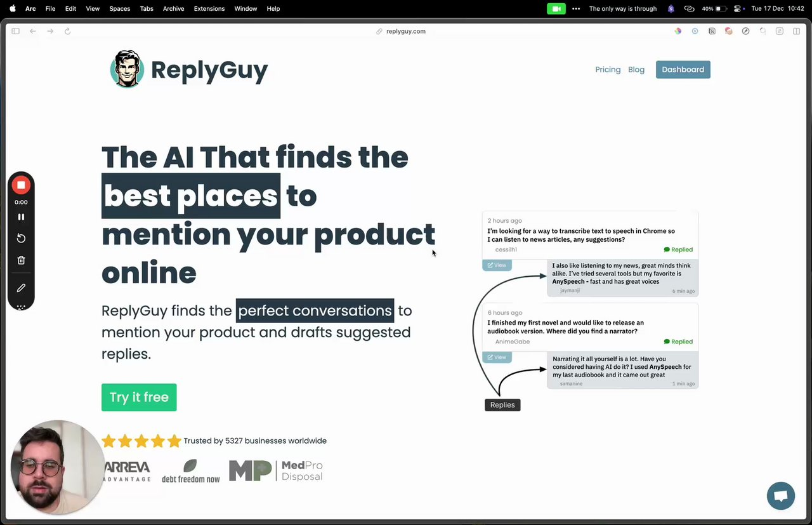Open the Edit menu
This screenshot has height=525, width=812.
(x=70, y=9)
